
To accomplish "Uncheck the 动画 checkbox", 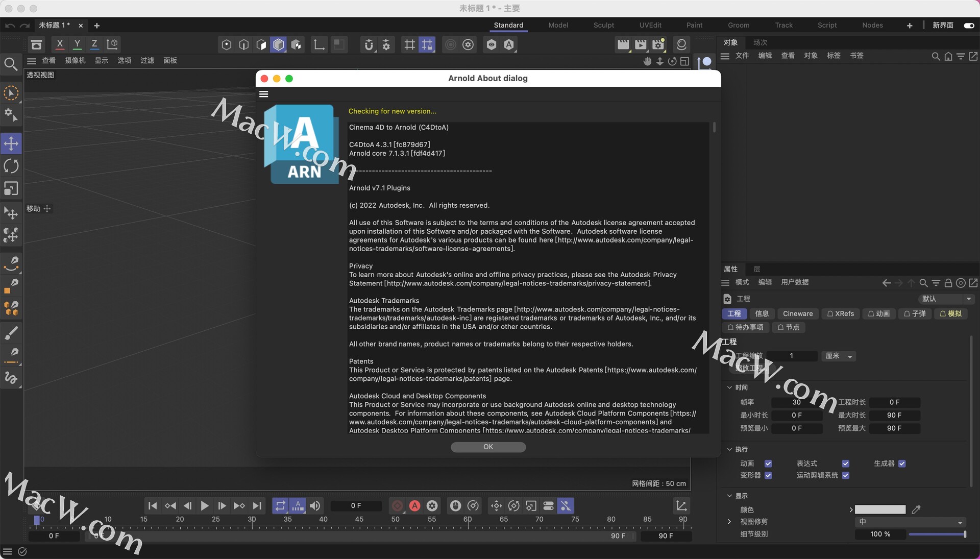I will coord(768,464).
